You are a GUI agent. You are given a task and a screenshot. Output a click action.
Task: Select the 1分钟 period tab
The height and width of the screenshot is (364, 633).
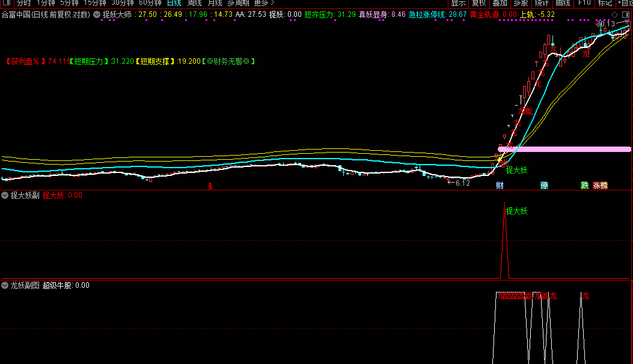[46, 3]
